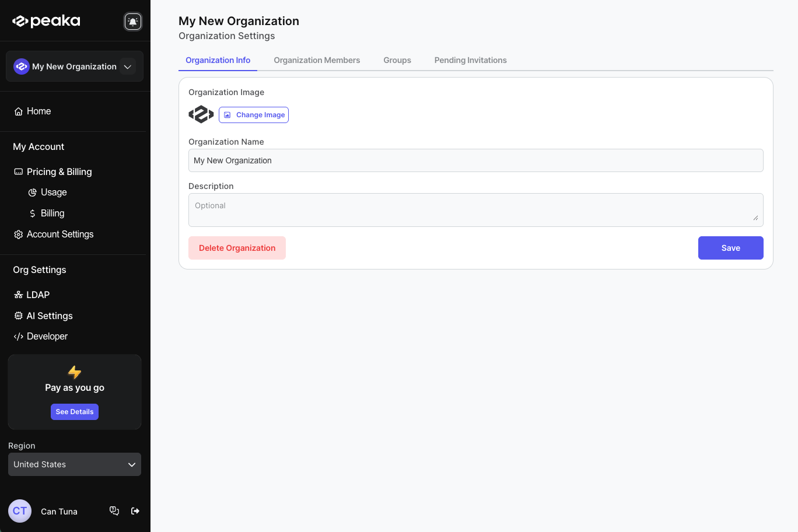Select the Billing dollar icon

(33, 213)
